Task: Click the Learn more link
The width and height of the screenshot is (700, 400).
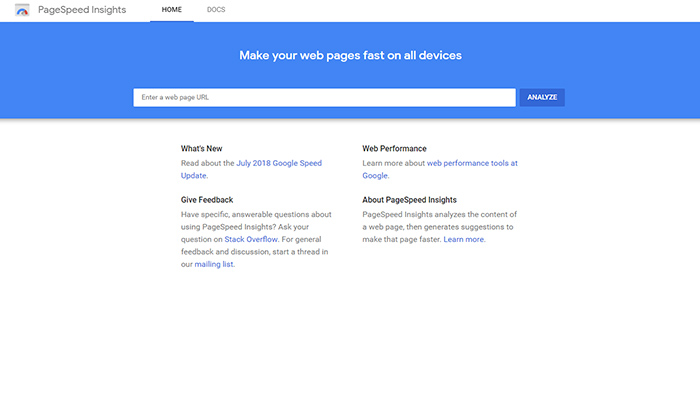Action: click(463, 239)
